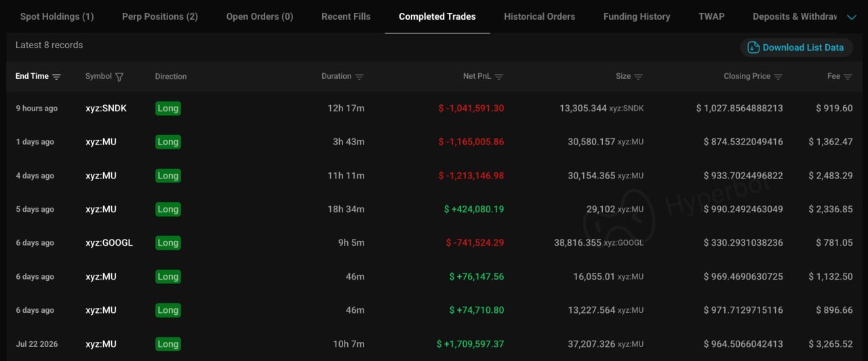Viewport: 868px width, 361px height.
Task: Click the Long badge on the SNDK row
Action: (167, 109)
